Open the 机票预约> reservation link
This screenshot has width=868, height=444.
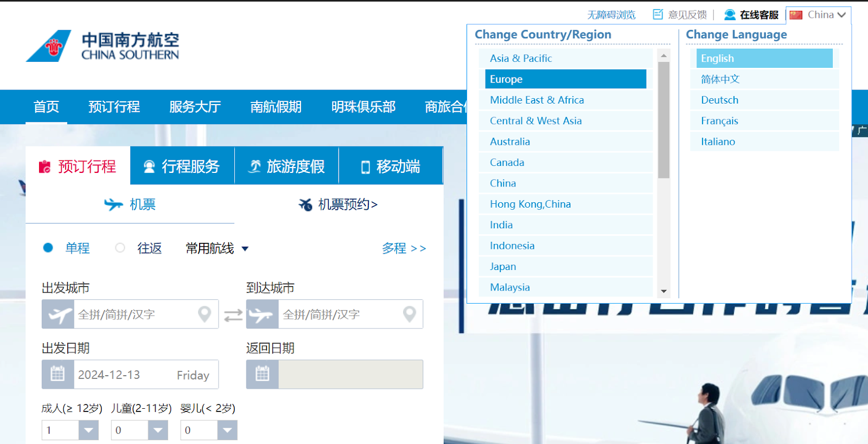[338, 204]
